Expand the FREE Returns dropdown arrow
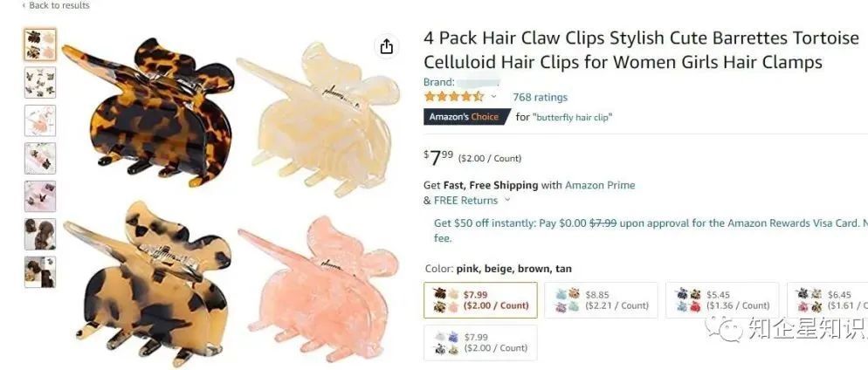The height and width of the screenshot is (370, 868). pos(507,200)
